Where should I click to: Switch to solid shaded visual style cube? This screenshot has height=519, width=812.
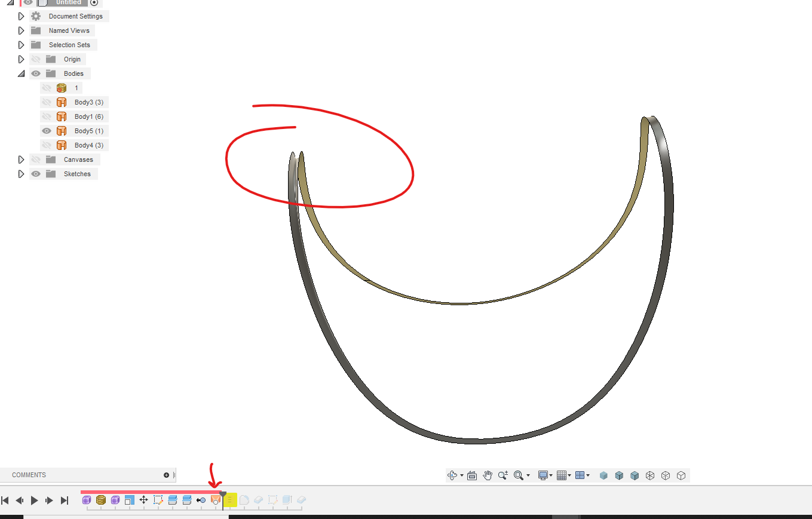(x=603, y=475)
